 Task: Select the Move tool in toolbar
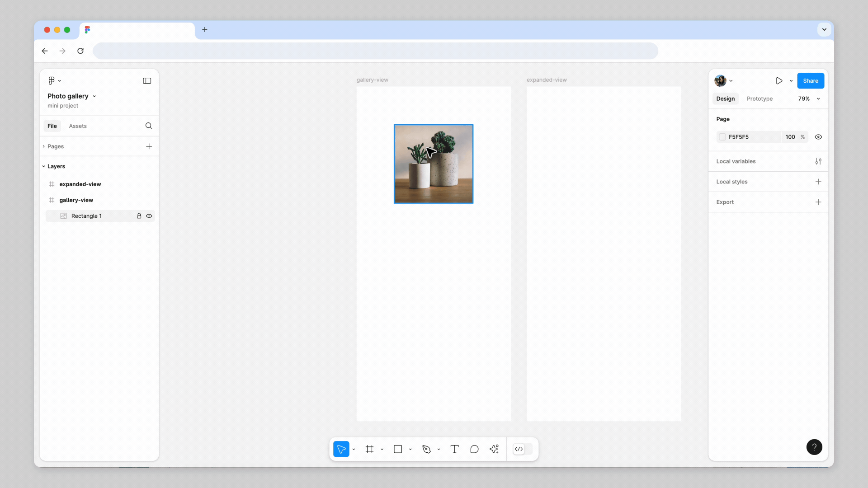click(341, 449)
